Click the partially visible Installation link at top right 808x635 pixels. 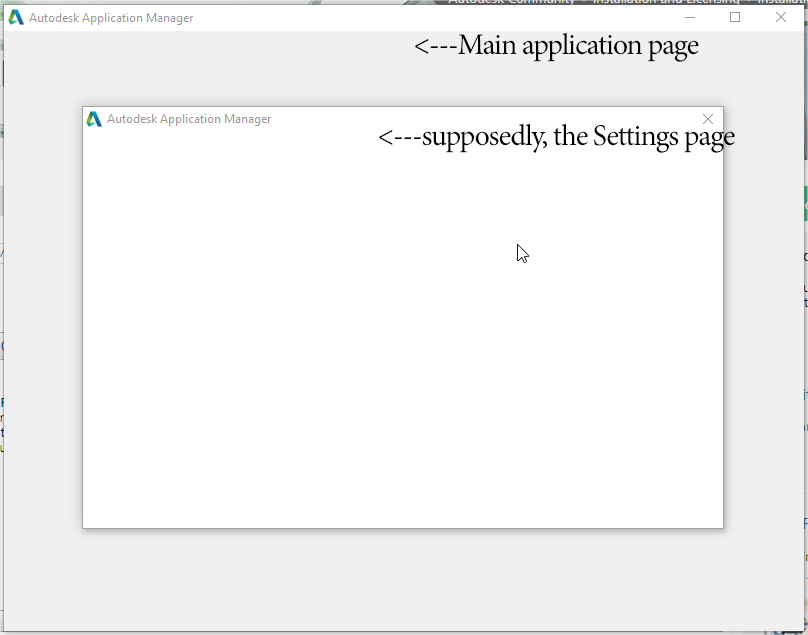coord(780,2)
